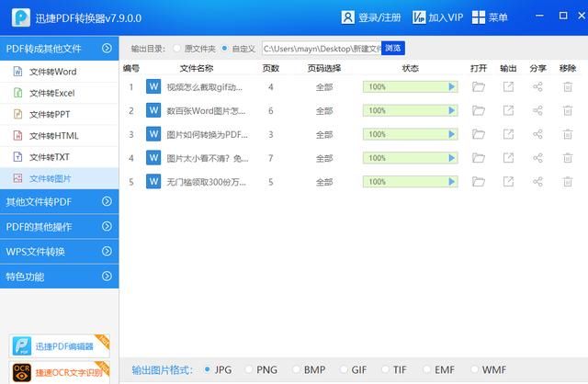Select 文件转PPT in sidebar
588x384 pixels.
tap(59, 115)
